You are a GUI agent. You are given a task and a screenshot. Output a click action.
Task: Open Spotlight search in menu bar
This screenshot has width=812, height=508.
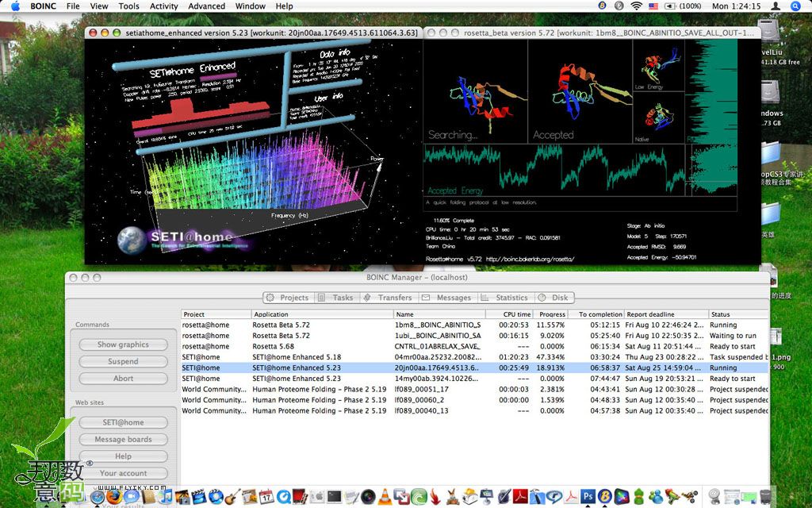pyautogui.click(x=795, y=6)
